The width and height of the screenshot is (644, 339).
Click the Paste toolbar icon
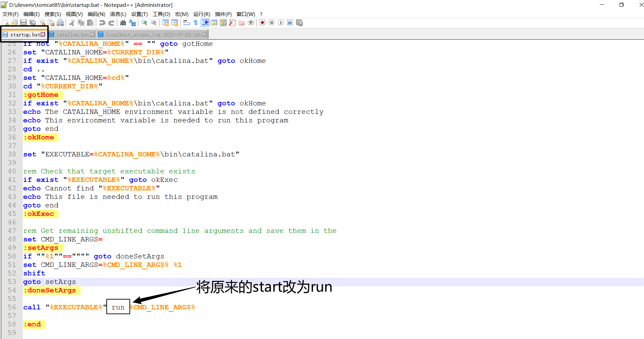[90, 23]
